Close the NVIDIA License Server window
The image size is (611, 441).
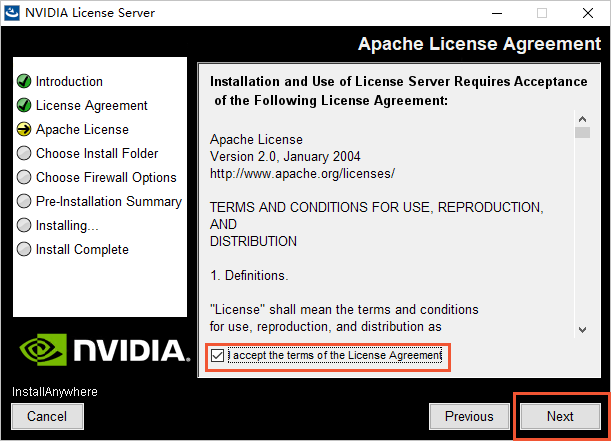point(588,13)
